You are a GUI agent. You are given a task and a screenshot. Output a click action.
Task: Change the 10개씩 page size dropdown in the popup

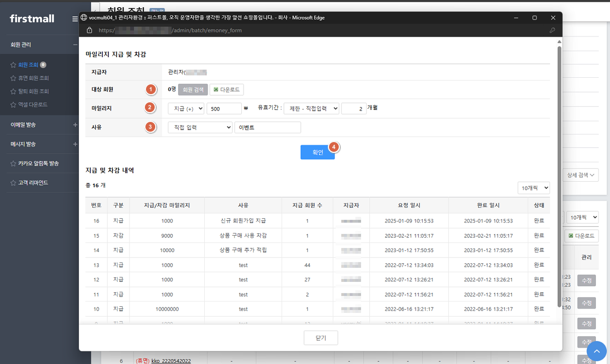[x=533, y=188]
